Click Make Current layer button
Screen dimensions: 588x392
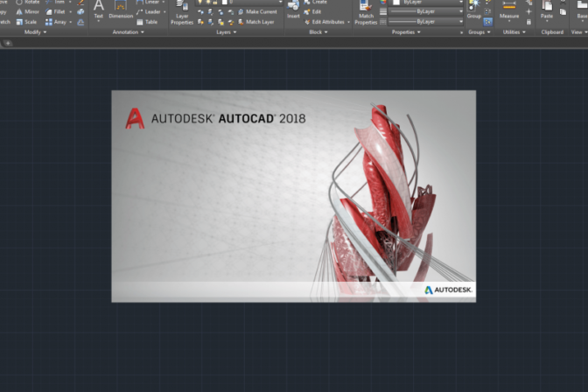(x=257, y=12)
